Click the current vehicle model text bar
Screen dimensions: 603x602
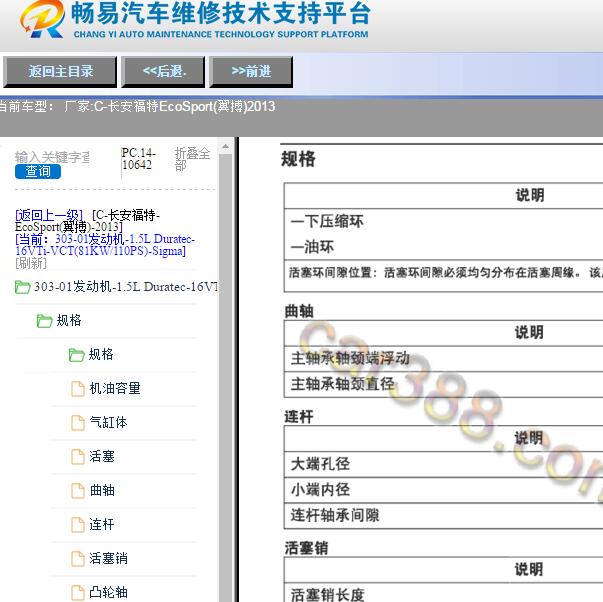click(138, 106)
